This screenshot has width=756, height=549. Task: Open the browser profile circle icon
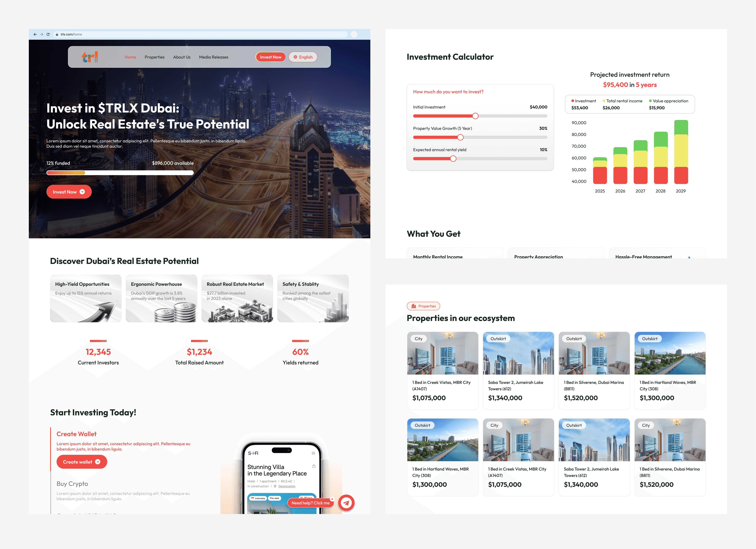(x=354, y=34)
